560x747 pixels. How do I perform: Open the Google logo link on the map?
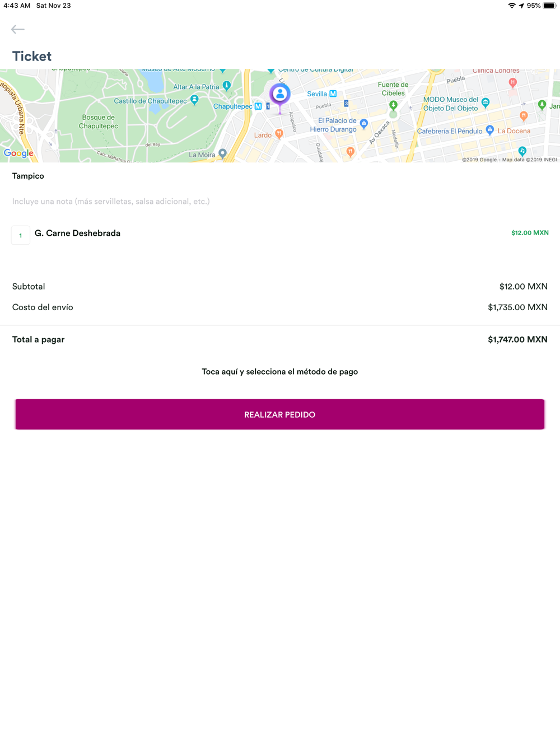(18, 153)
